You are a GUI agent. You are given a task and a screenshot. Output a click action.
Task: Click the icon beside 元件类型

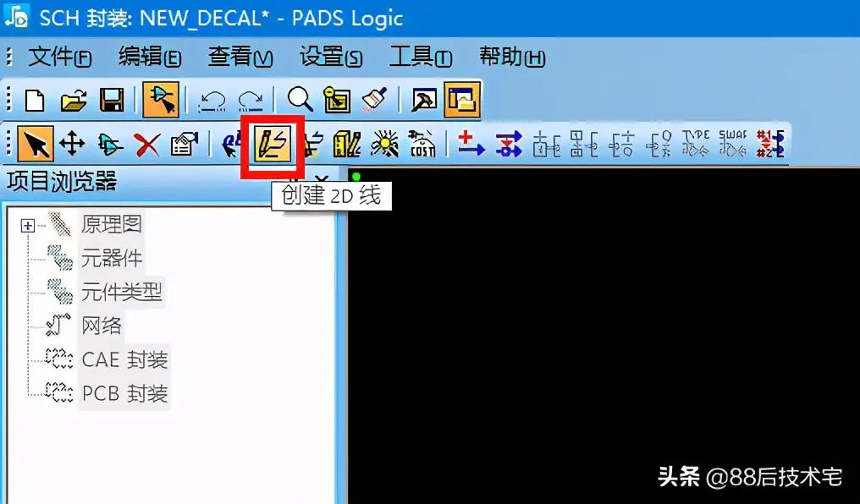coord(59,292)
